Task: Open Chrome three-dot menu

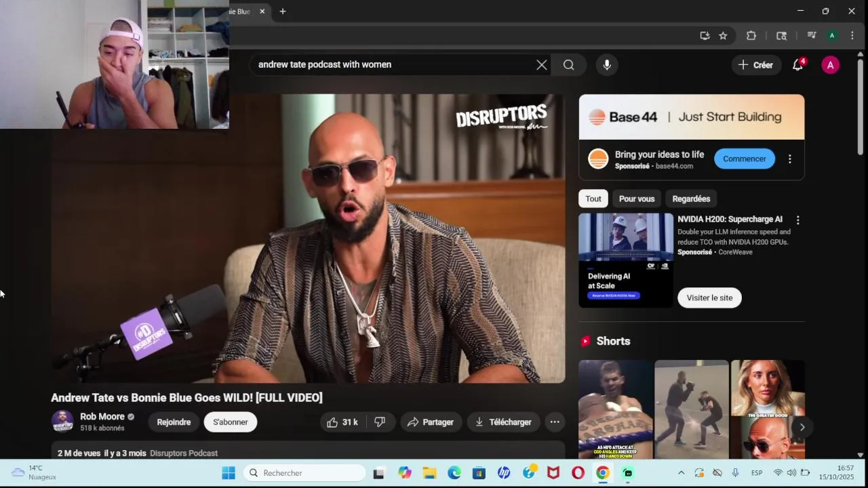Action: tap(852, 36)
